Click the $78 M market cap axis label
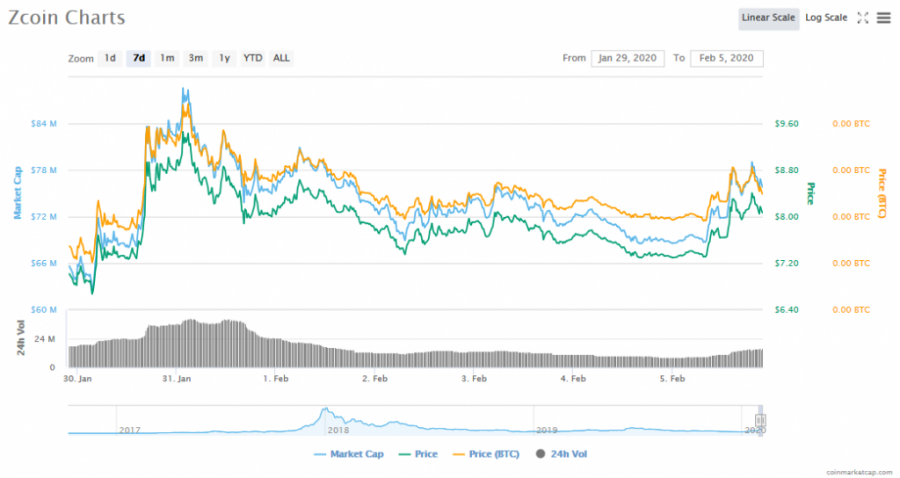Viewport: 900px width, 478px height. [44, 170]
